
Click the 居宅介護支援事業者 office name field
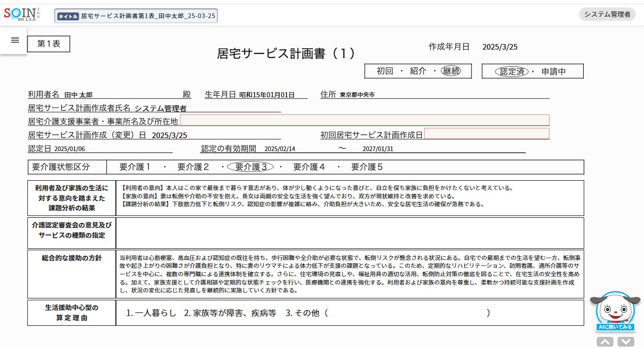click(x=364, y=120)
